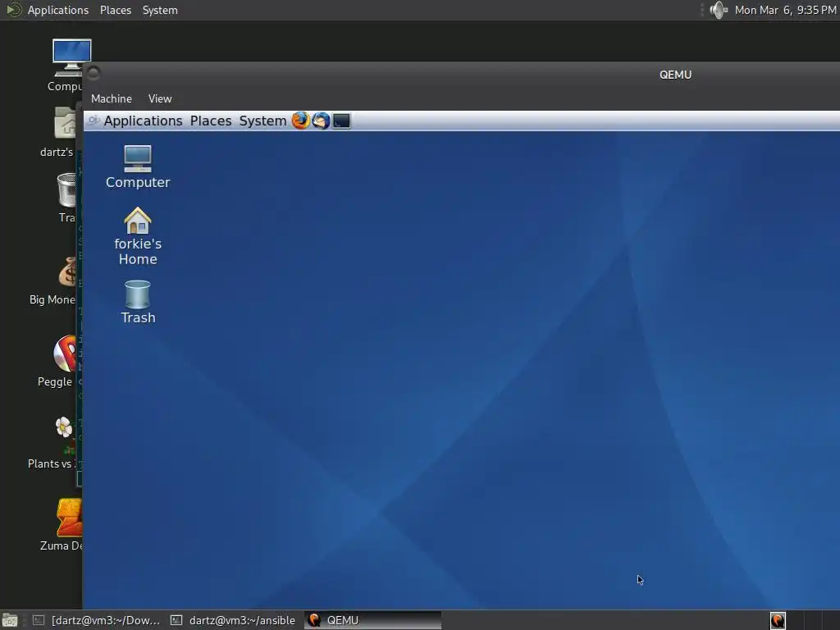840x630 pixels.
Task: Click the QEMU tray icon at bottom right
Action: [x=778, y=620]
